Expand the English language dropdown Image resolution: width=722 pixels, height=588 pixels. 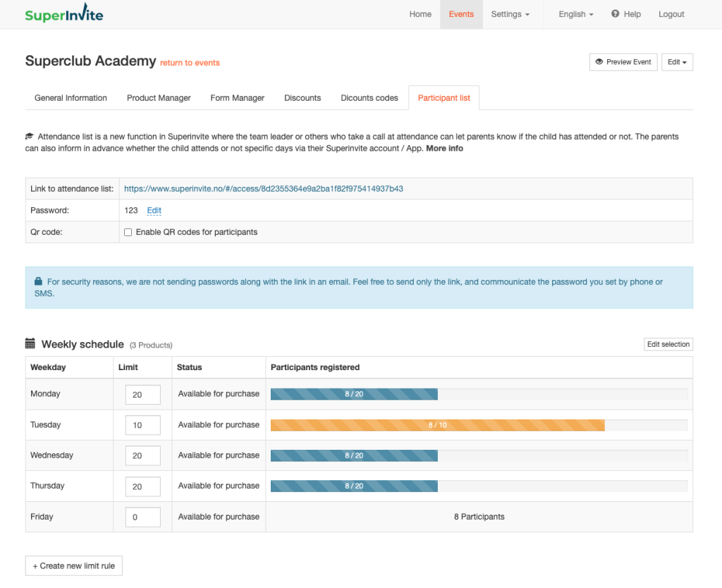[x=575, y=14]
